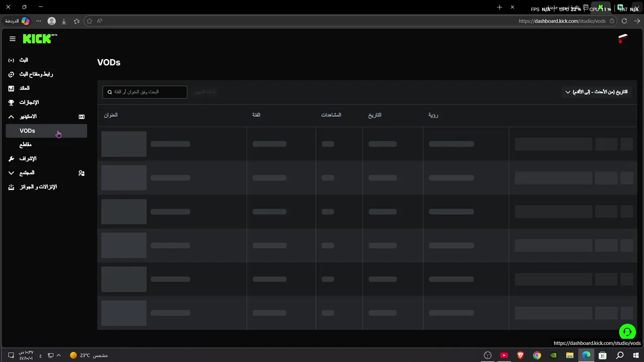Click the link icon beside رابط ومفتاح البث
The width and height of the screenshot is (644, 362).
pyautogui.click(x=11, y=74)
